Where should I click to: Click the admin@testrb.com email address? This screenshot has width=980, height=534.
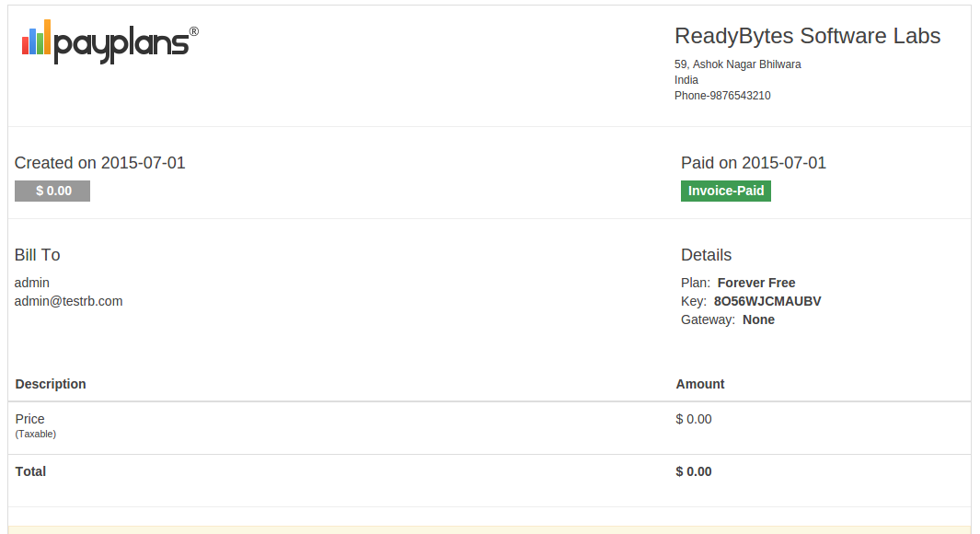[68, 301]
